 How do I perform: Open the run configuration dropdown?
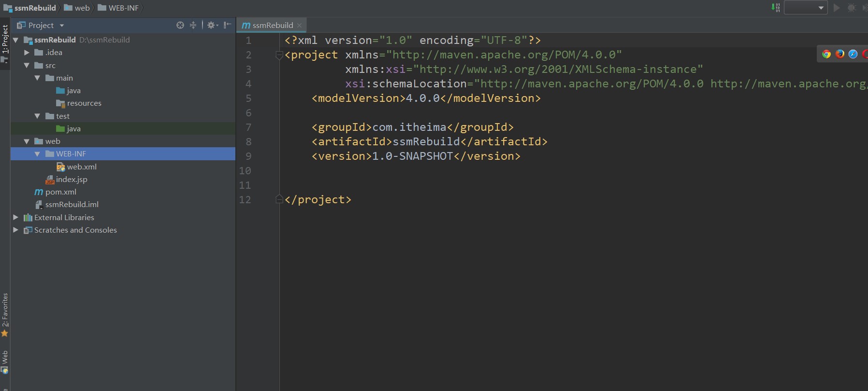coord(806,8)
